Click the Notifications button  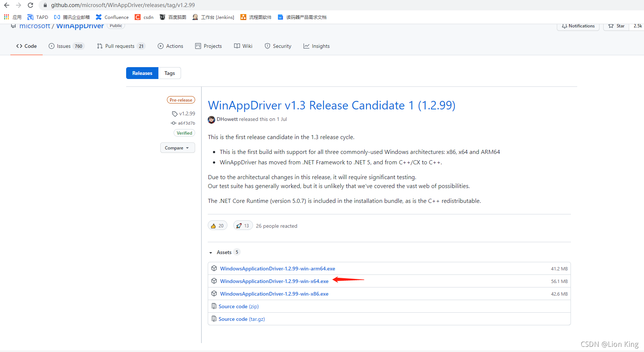pos(578,26)
